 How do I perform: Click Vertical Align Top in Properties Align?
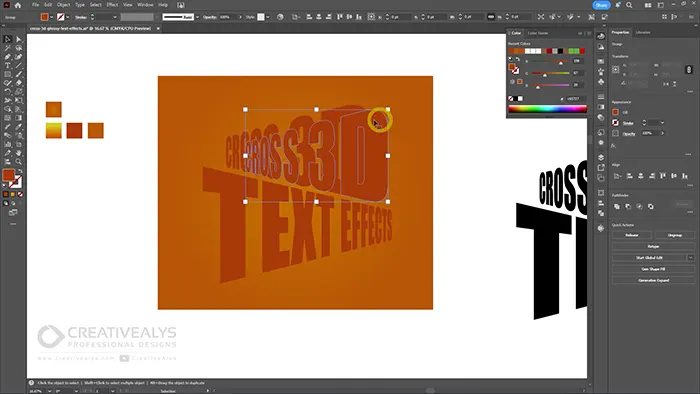point(663,176)
